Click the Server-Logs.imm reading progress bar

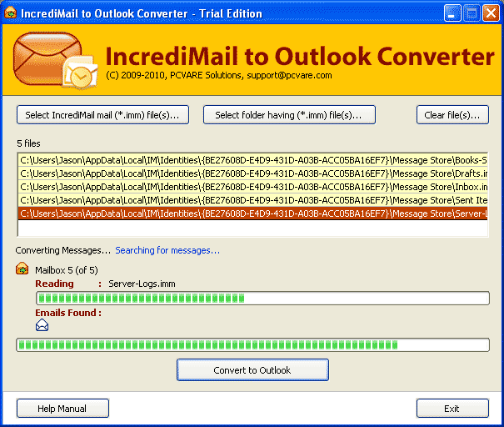click(x=262, y=299)
